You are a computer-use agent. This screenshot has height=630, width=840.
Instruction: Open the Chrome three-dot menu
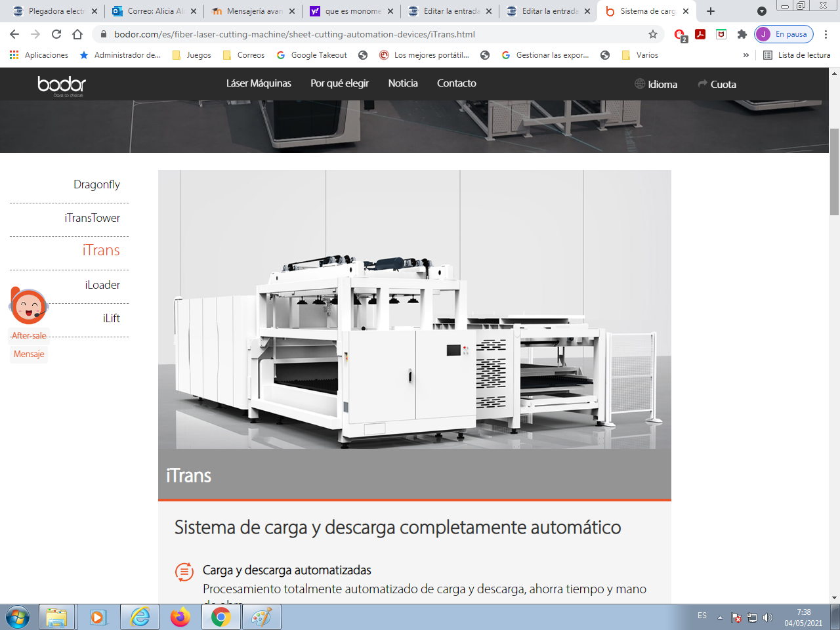826,34
